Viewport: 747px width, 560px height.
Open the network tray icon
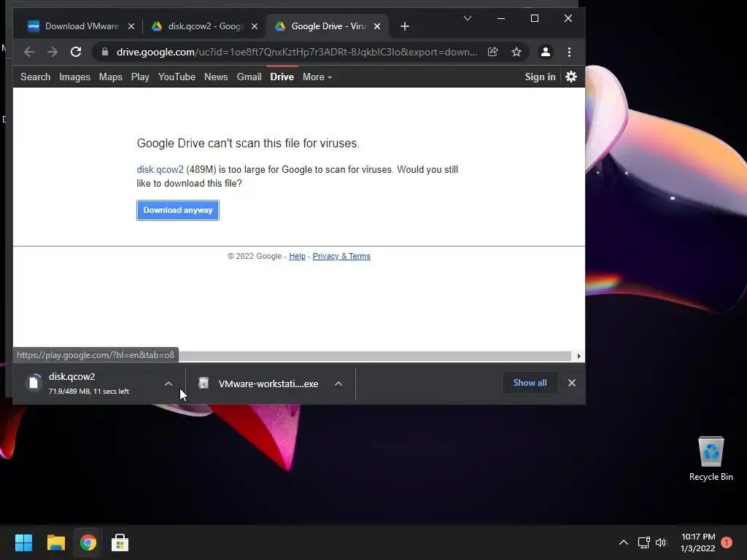[643, 542]
